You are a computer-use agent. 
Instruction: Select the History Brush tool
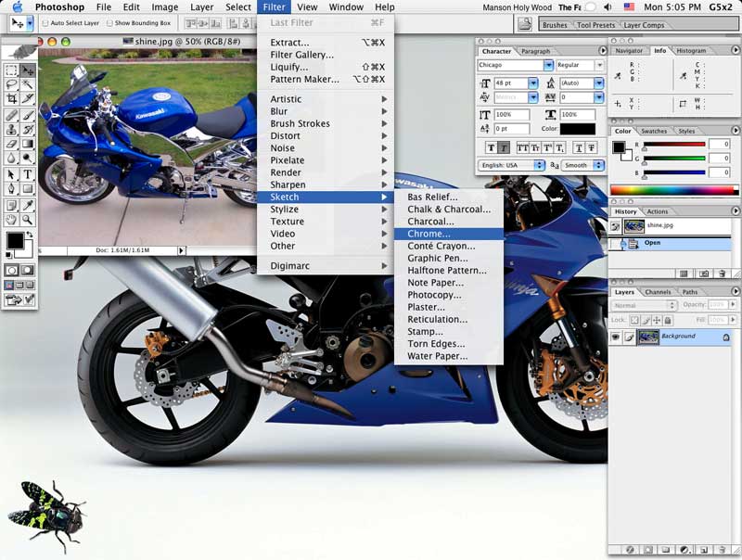click(x=28, y=129)
